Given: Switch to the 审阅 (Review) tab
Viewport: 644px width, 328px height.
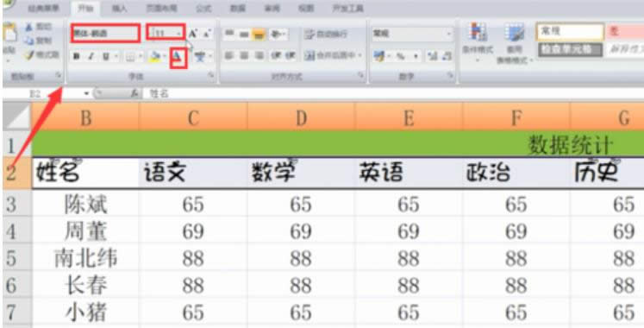Looking at the screenshot, I should coord(272,8).
